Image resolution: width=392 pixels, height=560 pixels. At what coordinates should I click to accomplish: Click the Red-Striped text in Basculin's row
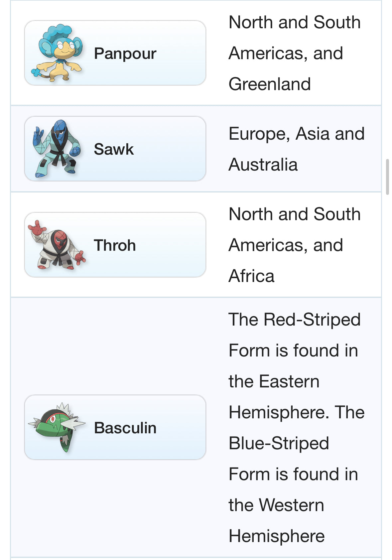tap(312, 320)
